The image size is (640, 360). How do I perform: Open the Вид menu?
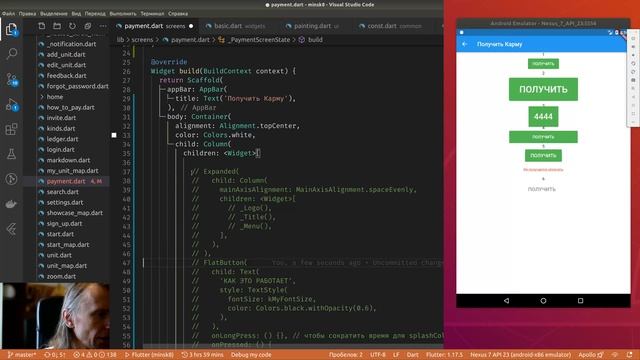(76, 13)
